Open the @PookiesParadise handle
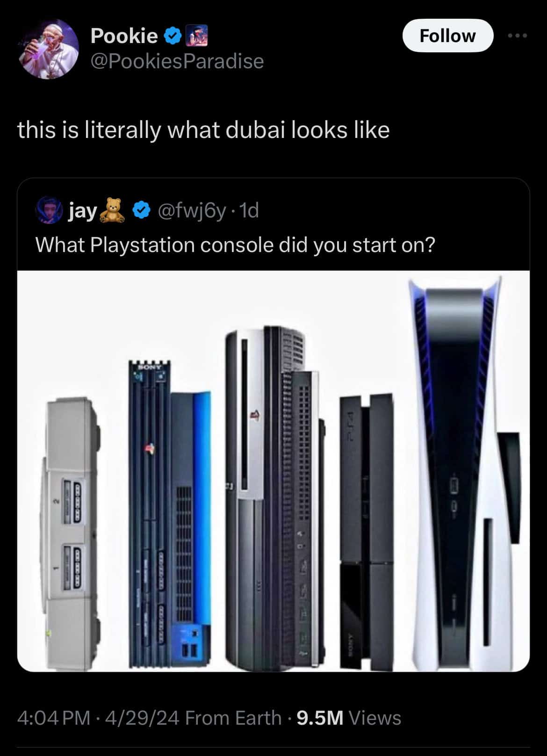 tap(177, 61)
